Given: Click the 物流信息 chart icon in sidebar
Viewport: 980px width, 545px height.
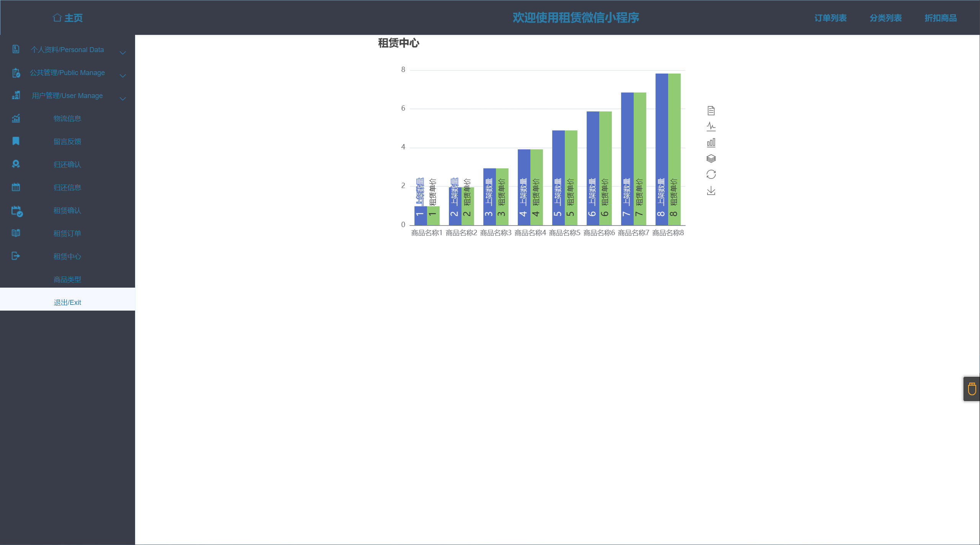Looking at the screenshot, I should click(16, 118).
